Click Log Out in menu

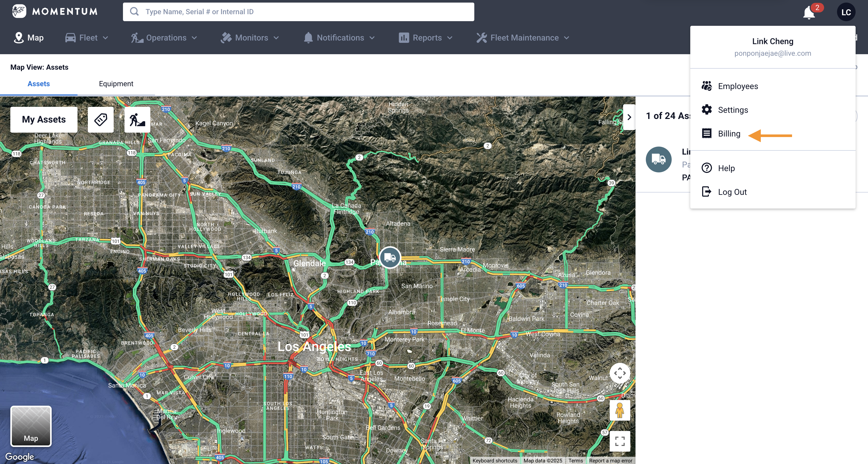click(x=732, y=192)
